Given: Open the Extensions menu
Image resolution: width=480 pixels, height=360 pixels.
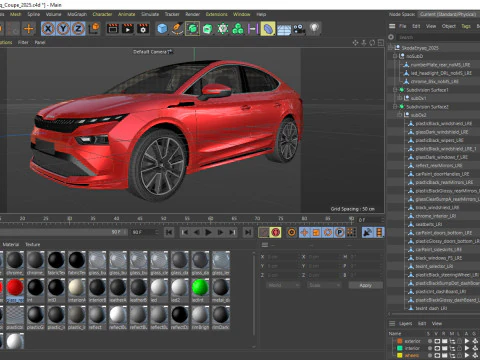Looking at the screenshot, I should click(x=216, y=14).
